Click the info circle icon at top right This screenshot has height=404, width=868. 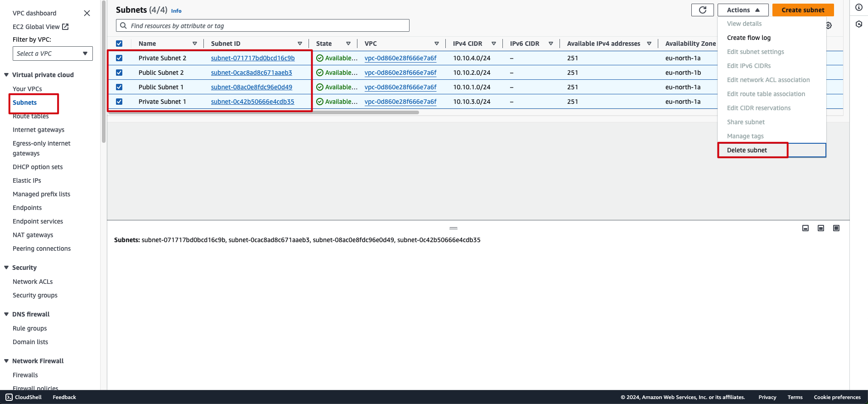pos(858,7)
